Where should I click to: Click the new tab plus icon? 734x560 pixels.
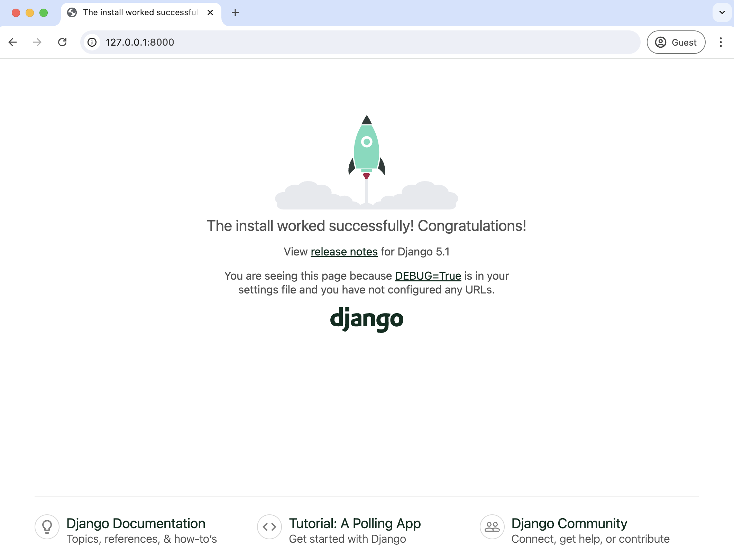pyautogui.click(x=236, y=12)
